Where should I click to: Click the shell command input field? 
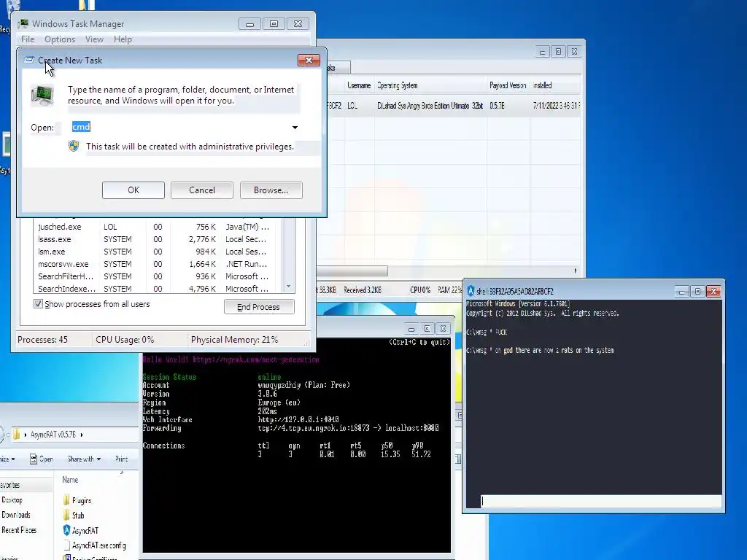tap(601, 501)
